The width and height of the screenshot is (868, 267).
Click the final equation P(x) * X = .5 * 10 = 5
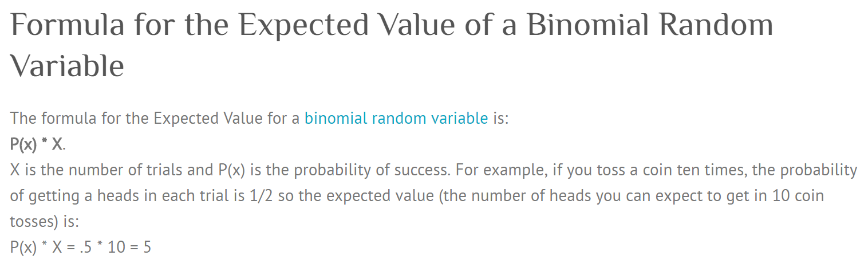(81, 248)
